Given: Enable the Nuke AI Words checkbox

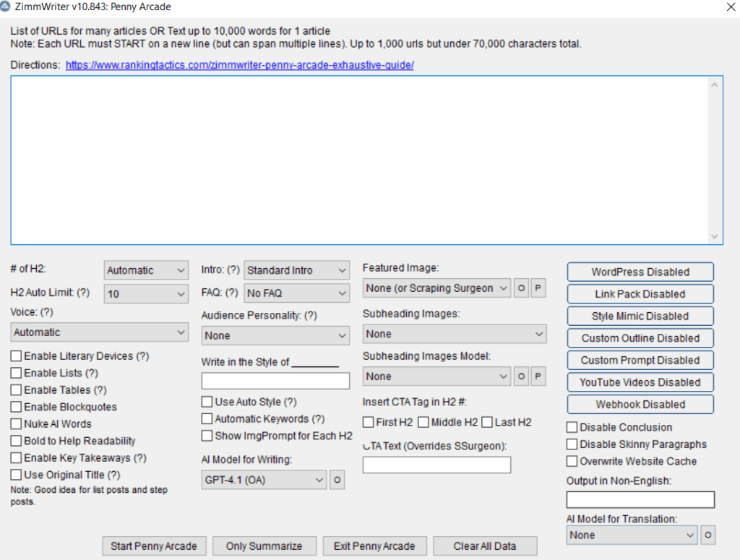Looking at the screenshot, I should (x=16, y=424).
